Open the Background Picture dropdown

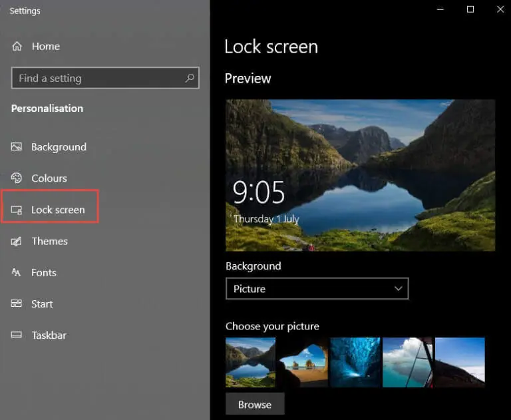tap(317, 289)
